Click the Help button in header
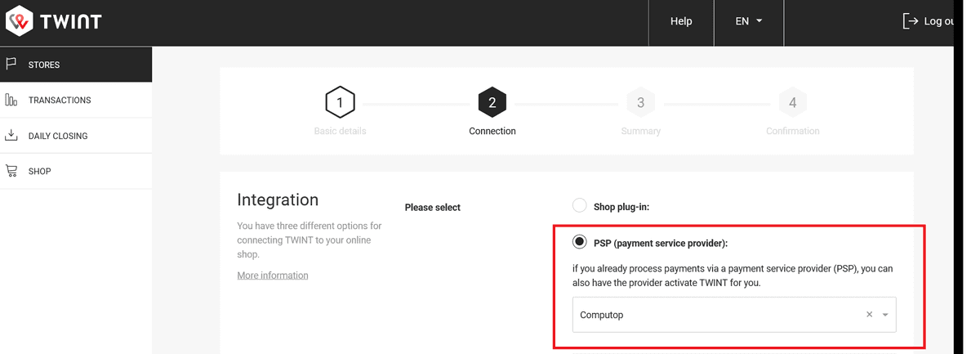This screenshot has width=980, height=354. pos(681,21)
